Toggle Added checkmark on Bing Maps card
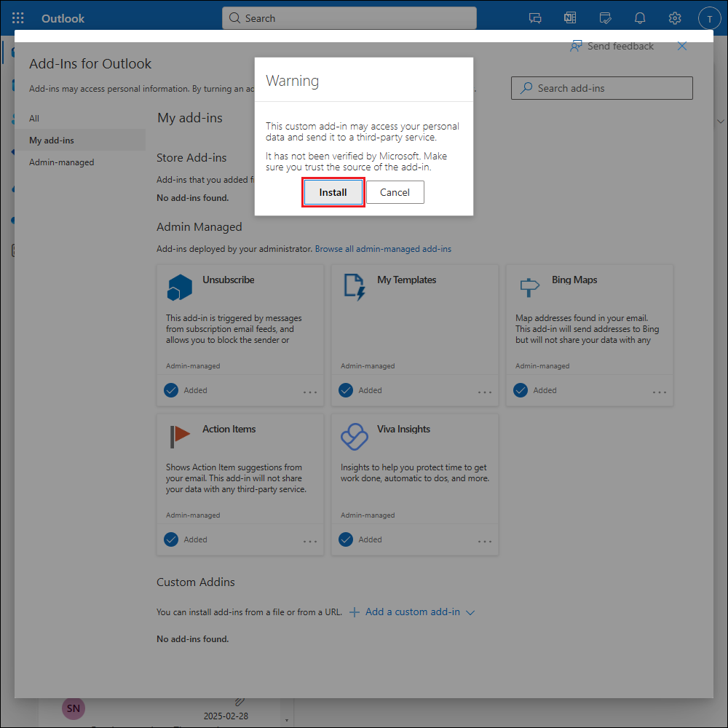This screenshot has height=728, width=728. click(x=521, y=390)
